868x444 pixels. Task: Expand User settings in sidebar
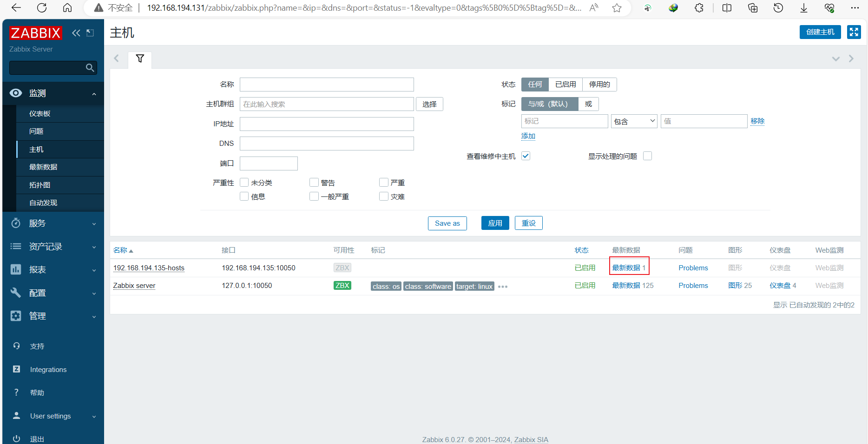coord(53,416)
